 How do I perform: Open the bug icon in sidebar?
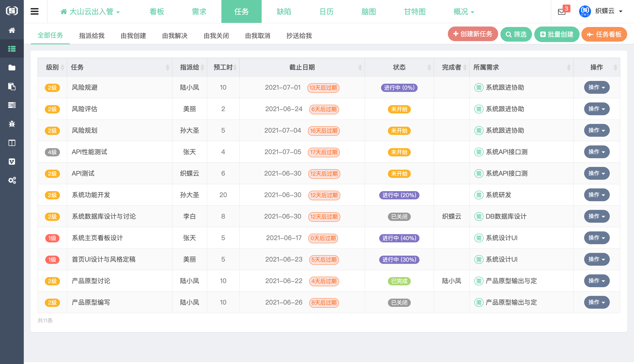(x=12, y=124)
